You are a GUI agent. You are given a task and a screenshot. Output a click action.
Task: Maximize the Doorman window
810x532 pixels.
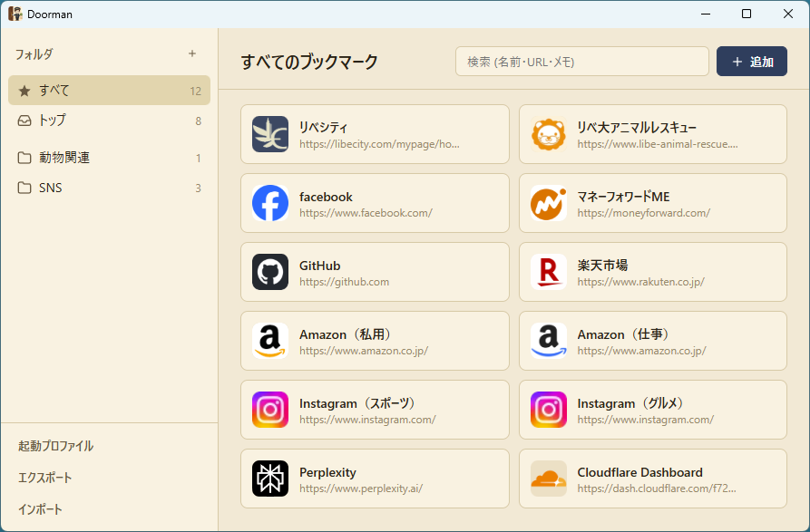747,14
